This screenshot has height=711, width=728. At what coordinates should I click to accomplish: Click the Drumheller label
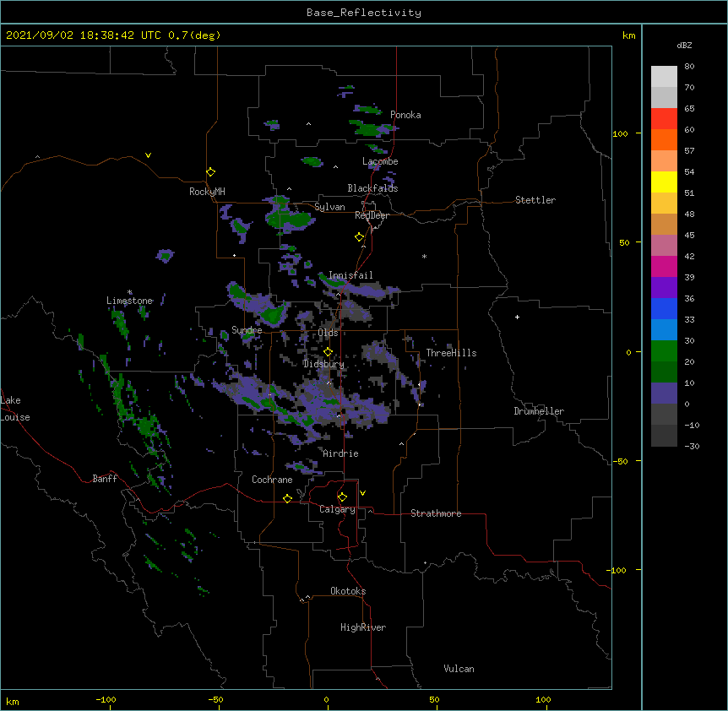click(x=539, y=411)
